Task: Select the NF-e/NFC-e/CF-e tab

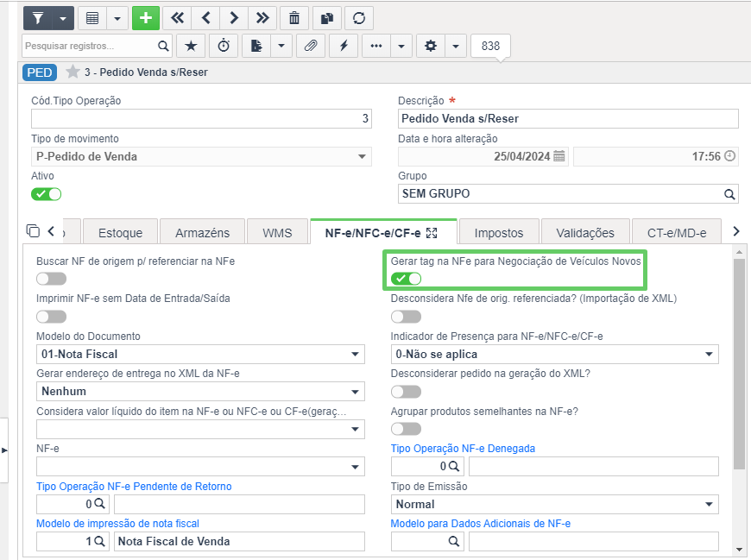Action: point(373,233)
